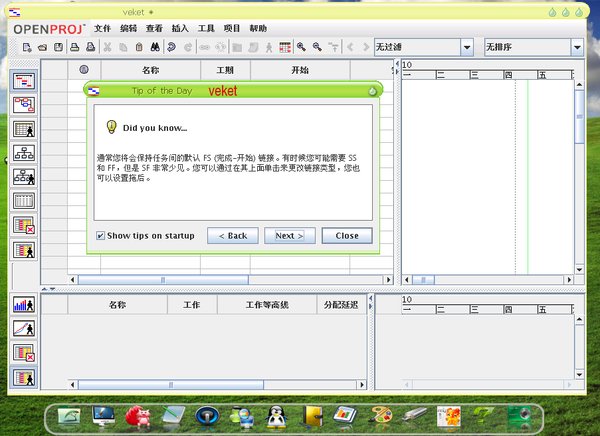Viewport: 600px width, 436px height.
Task: Open the 项目 menu
Action: (232, 28)
